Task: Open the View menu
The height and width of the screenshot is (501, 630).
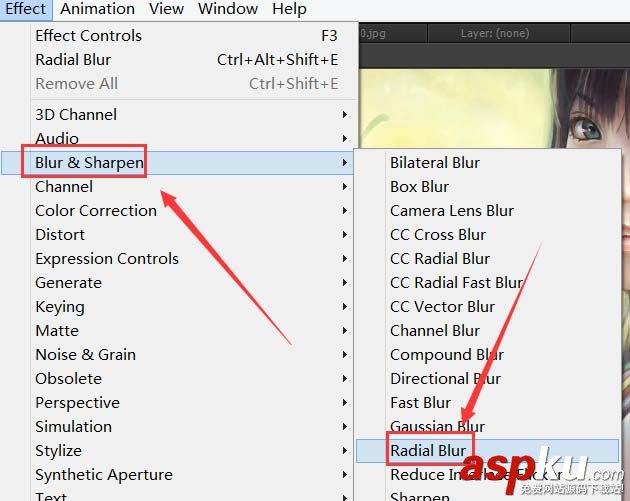Action: [166, 9]
